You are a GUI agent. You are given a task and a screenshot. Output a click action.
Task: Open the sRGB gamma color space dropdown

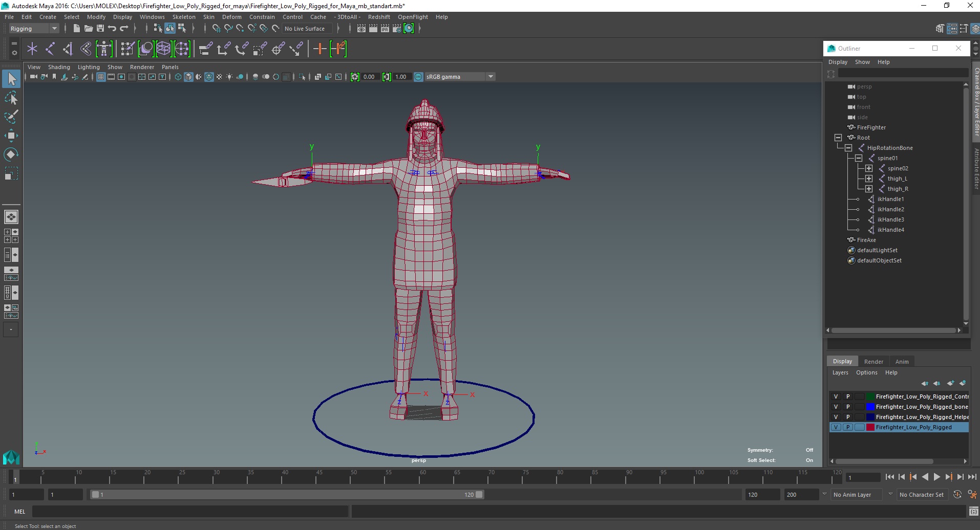click(491, 77)
